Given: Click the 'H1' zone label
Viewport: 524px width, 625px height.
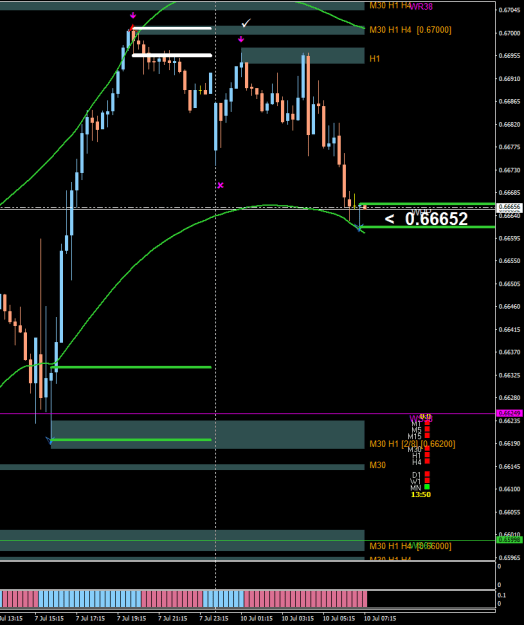Looking at the screenshot, I should tap(375, 59).
